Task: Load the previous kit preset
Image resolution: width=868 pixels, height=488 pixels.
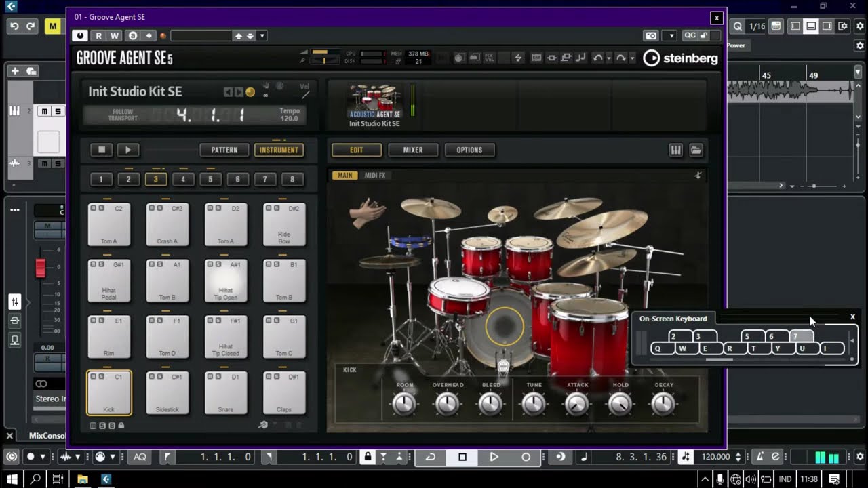Action: [228, 92]
